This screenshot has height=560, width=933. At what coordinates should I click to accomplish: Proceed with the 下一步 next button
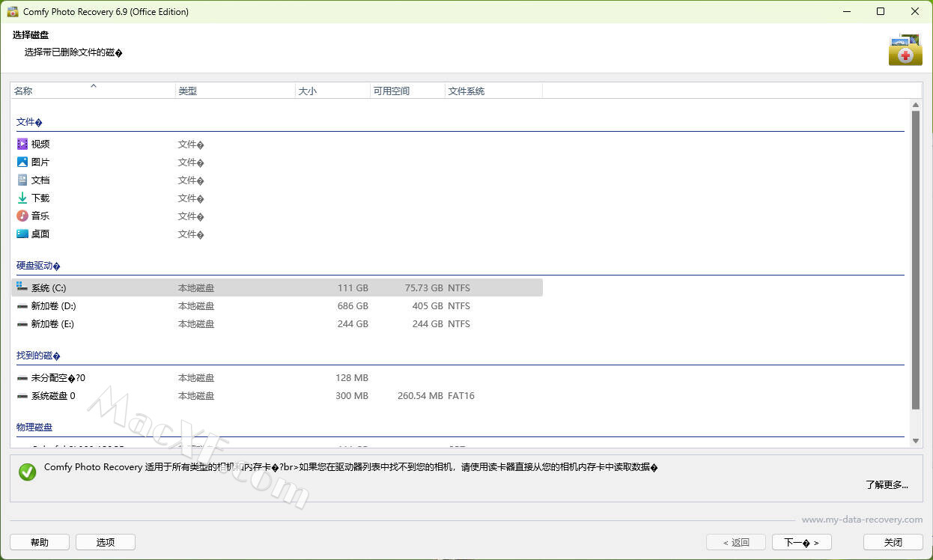click(802, 542)
